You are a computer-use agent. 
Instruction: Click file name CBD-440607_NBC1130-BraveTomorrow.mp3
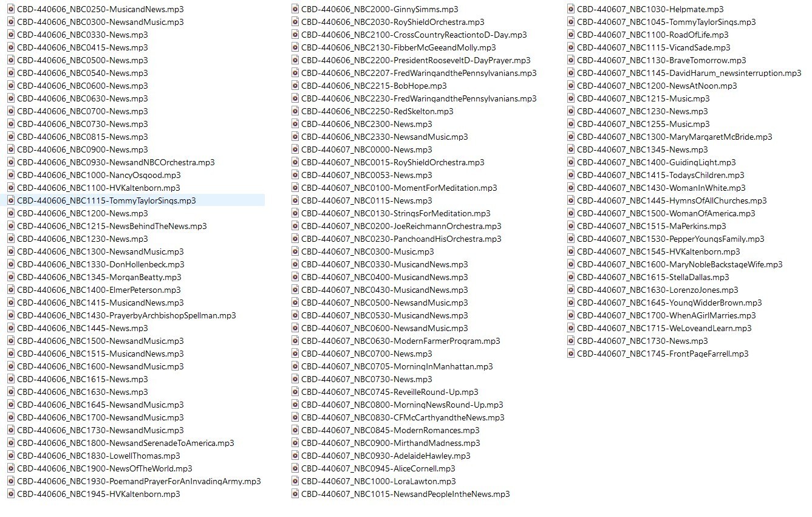pos(661,60)
